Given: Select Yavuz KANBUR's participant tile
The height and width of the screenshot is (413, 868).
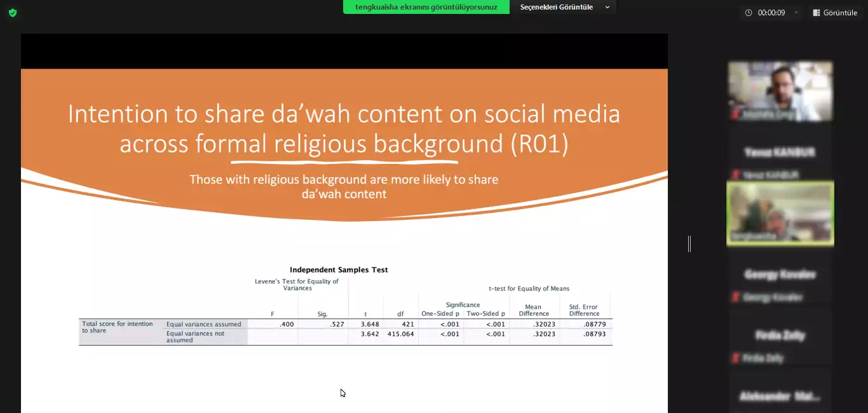Looking at the screenshot, I should pyautogui.click(x=780, y=152).
